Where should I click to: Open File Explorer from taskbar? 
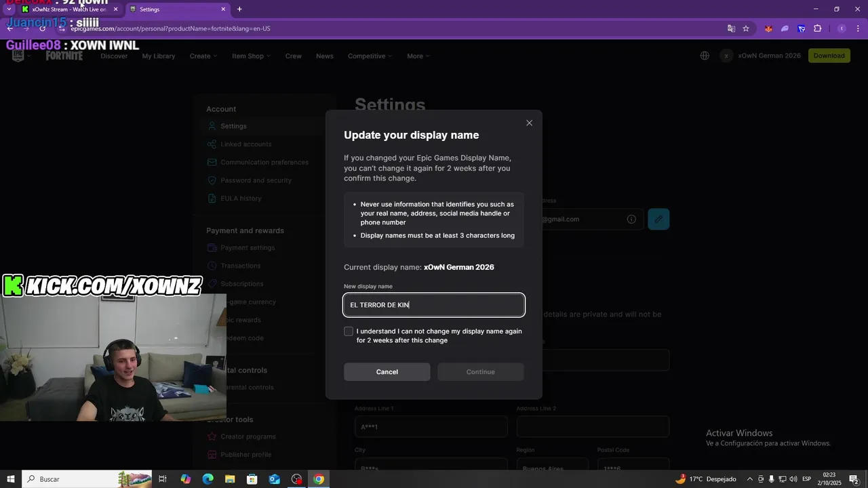[x=230, y=479]
